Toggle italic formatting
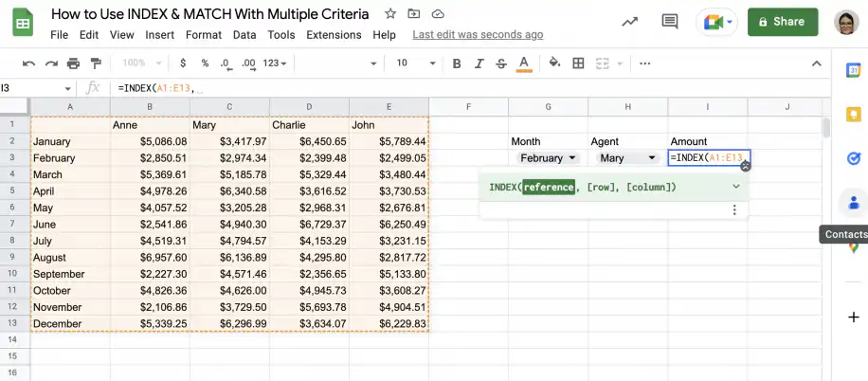 [x=479, y=63]
